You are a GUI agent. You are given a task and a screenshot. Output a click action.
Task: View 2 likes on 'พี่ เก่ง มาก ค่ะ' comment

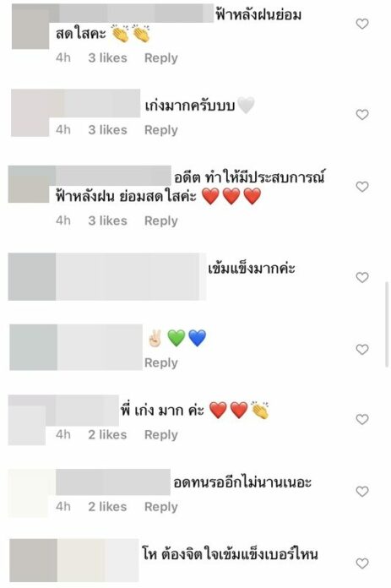click(x=107, y=435)
